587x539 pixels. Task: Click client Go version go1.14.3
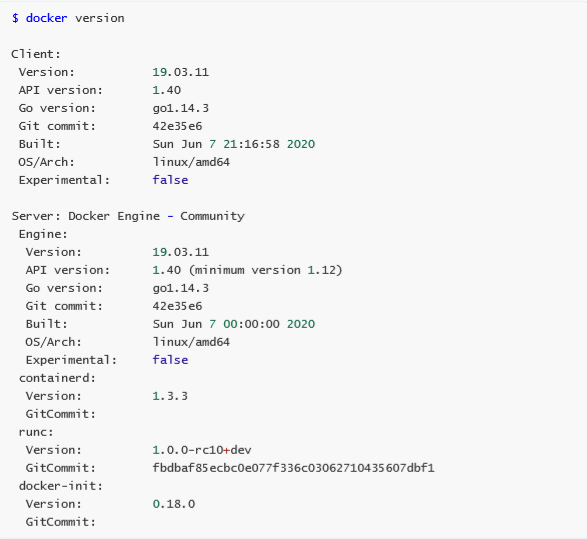point(180,108)
